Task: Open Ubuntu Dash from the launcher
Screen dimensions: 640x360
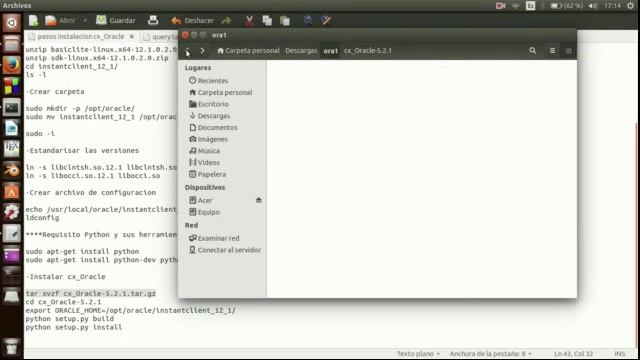Action: 11,23
